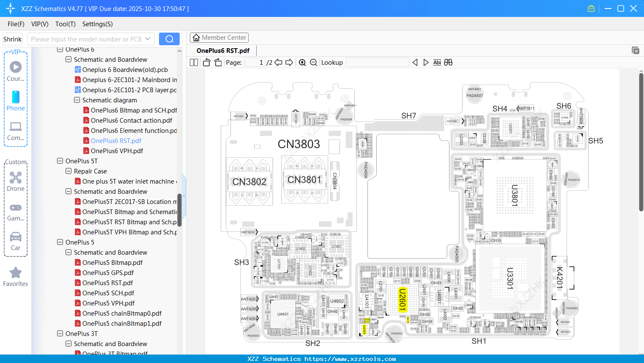The width and height of the screenshot is (644, 363).
Task: Open the VIP(V) menu
Action: pos(40,24)
